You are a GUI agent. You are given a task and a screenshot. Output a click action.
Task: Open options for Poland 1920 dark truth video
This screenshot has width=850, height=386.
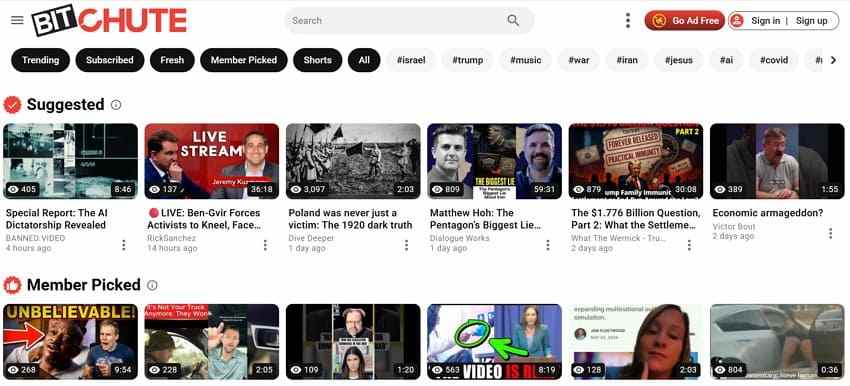(407, 246)
